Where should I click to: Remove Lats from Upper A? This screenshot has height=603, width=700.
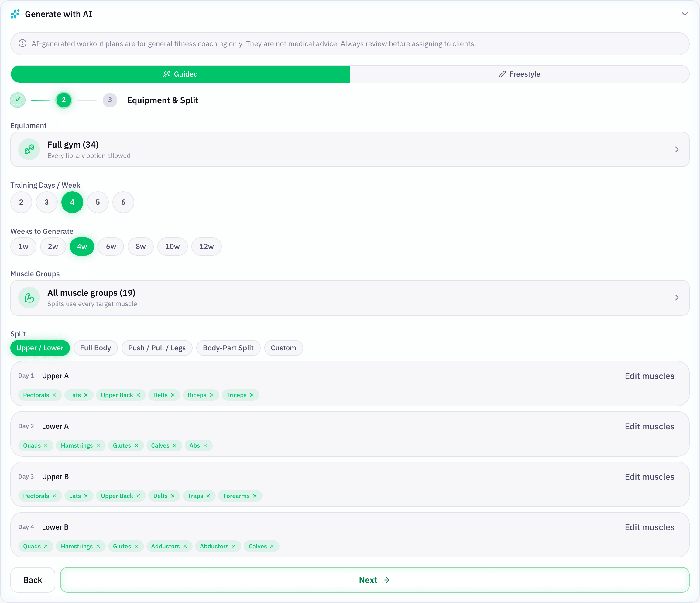(x=86, y=395)
